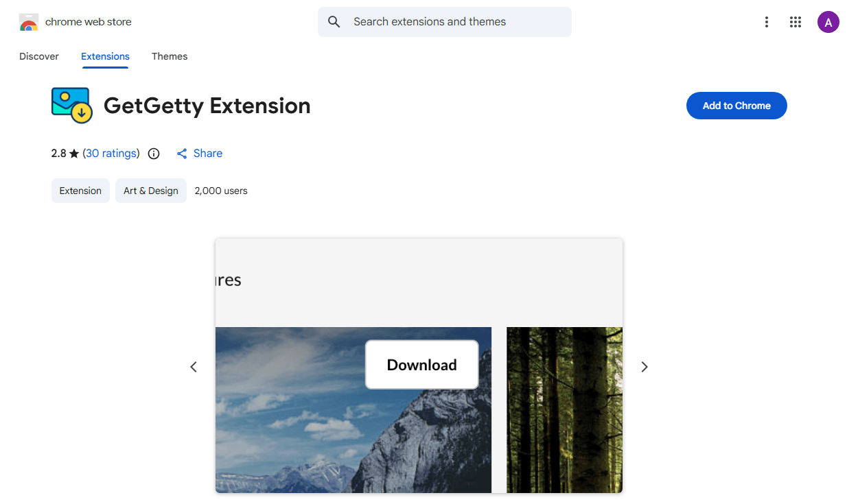This screenshot has width=847, height=504.
Task: Open the 30 ratings link
Action: point(111,154)
